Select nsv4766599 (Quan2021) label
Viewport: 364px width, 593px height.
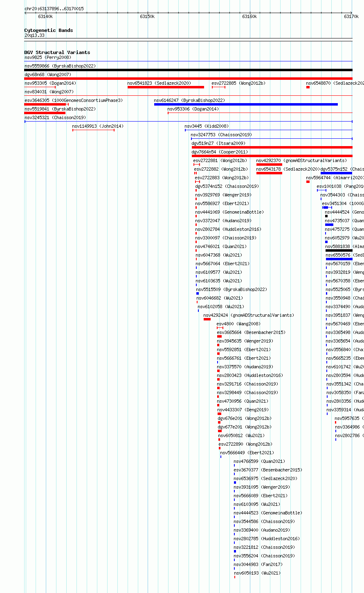click(x=259, y=461)
